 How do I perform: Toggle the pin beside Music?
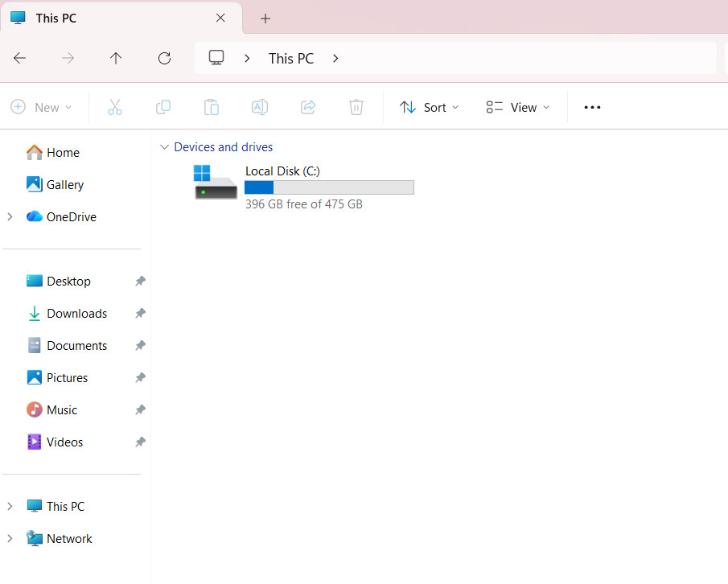(140, 410)
